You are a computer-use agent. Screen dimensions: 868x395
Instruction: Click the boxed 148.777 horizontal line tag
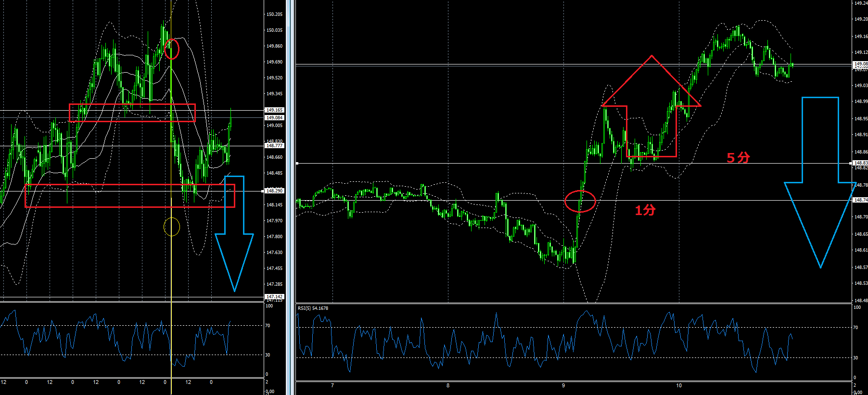(x=275, y=146)
